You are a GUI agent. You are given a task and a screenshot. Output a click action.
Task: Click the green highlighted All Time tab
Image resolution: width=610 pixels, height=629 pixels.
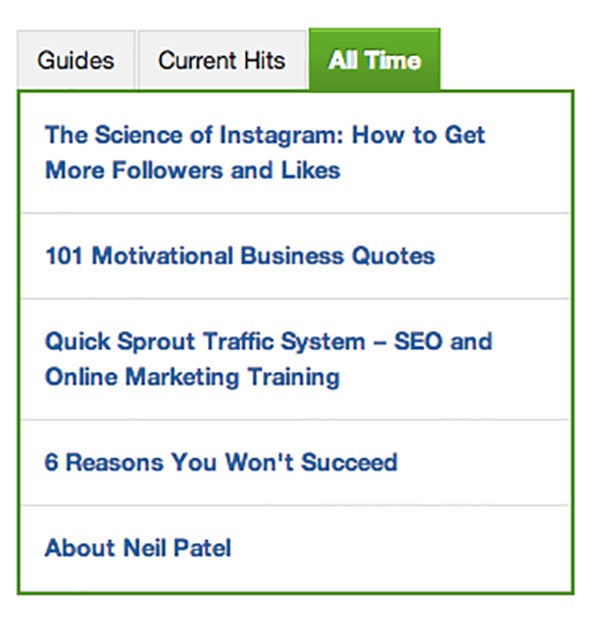374,60
